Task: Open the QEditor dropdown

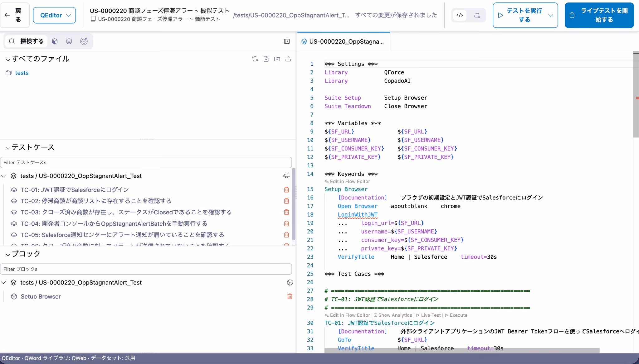Action: tap(54, 15)
